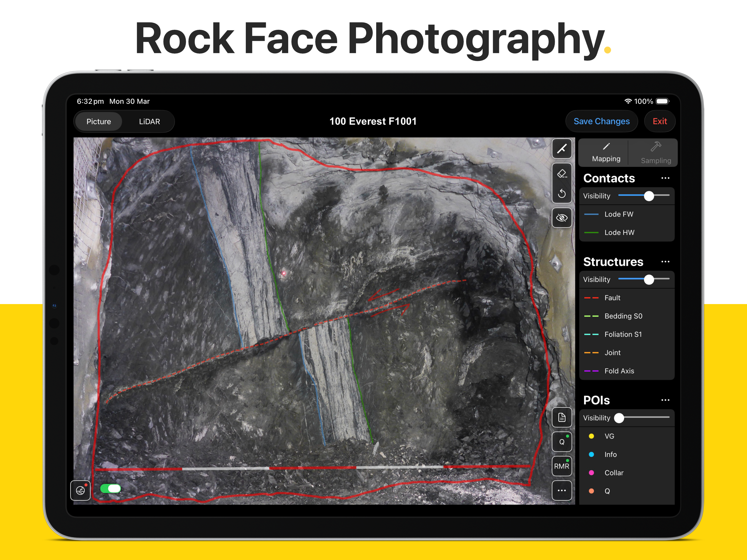Select the VG point of interest
Image resolution: width=747 pixels, height=560 pixels.
tap(627, 436)
